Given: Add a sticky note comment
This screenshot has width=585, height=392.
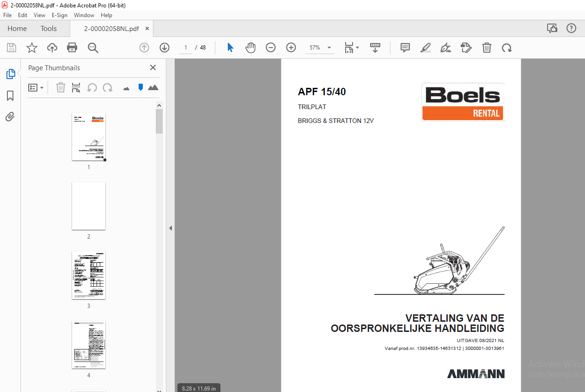Looking at the screenshot, I should point(405,48).
